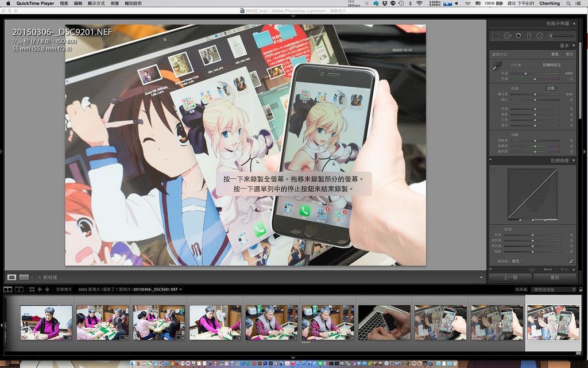Select the last highlighted filmstrip thumbnail

point(553,323)
